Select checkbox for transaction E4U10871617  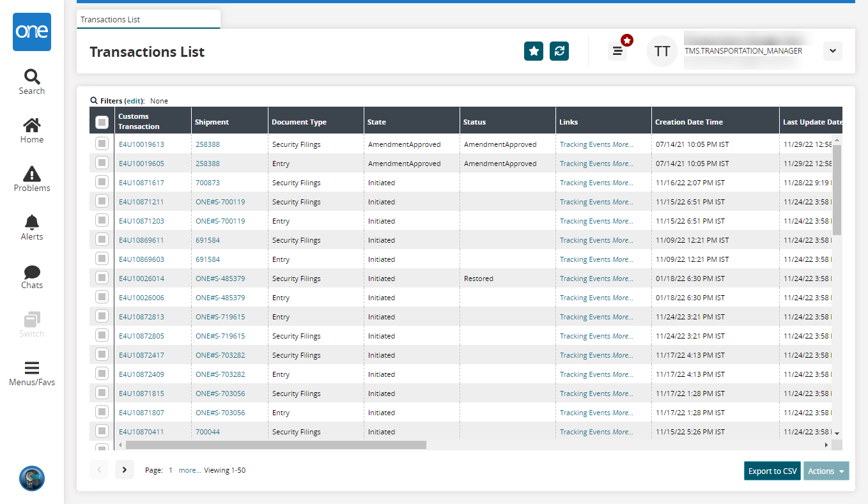tap(102, 183)
